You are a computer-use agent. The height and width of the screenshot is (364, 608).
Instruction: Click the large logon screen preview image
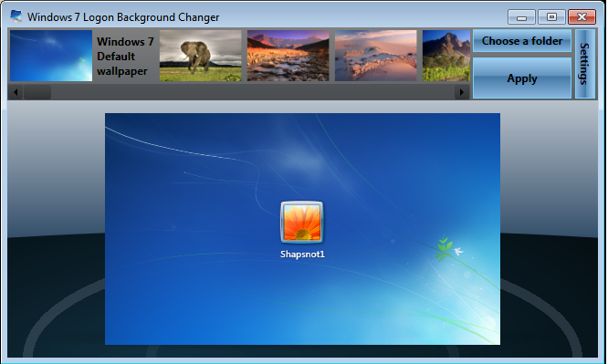tap(302, 229)
